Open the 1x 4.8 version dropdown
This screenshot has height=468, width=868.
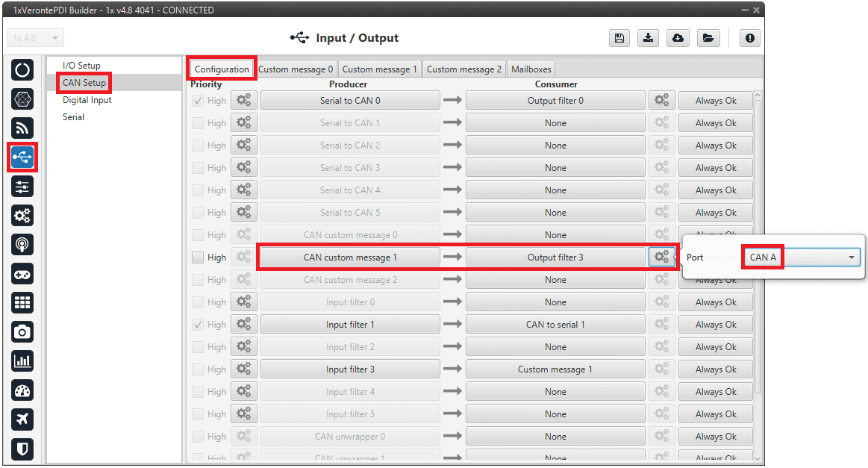pos(36,38)
